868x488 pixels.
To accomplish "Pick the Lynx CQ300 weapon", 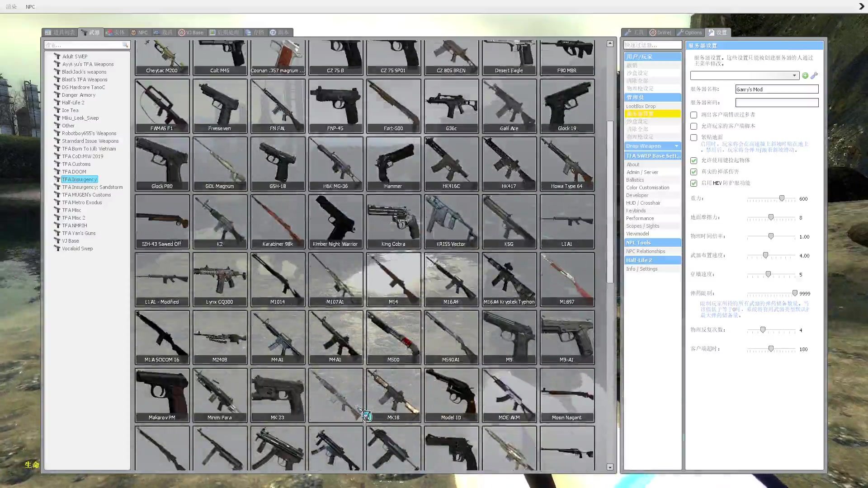I will click(x=220, y=280).
